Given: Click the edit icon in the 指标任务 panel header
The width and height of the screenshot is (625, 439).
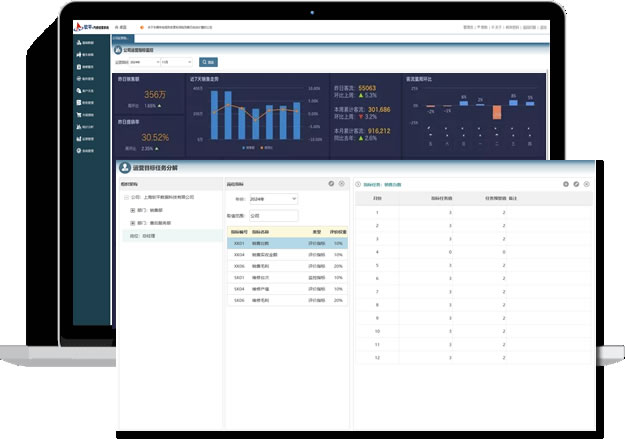Looking at the screenshot, I should pos(576,184).
